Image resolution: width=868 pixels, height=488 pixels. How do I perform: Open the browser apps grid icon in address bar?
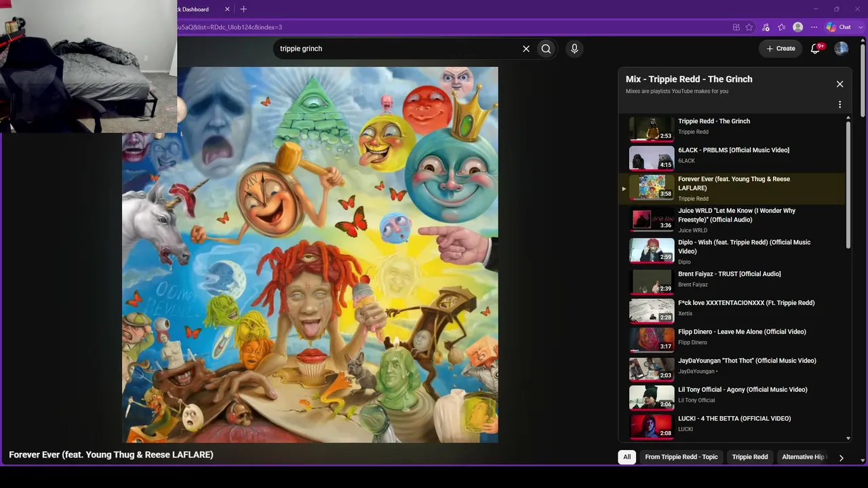[736, 27]
